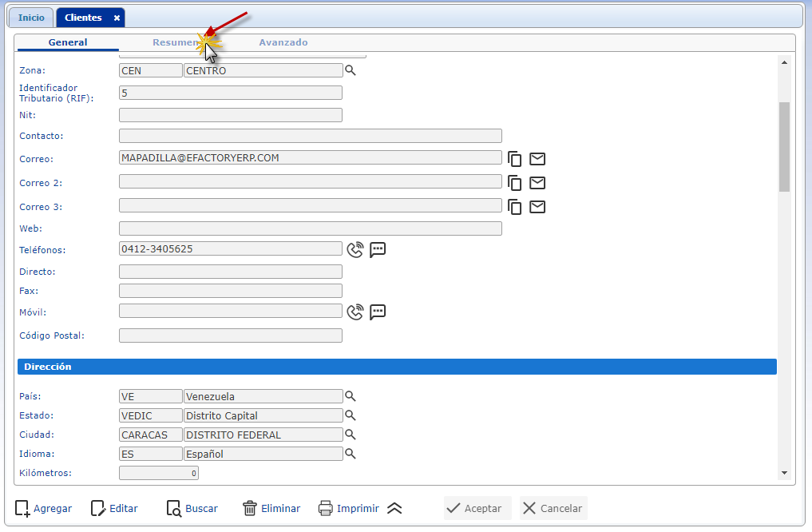812x532 pixels.
Task: Send mail from the Correo 3 row
Action: click(x=537, y=207)
